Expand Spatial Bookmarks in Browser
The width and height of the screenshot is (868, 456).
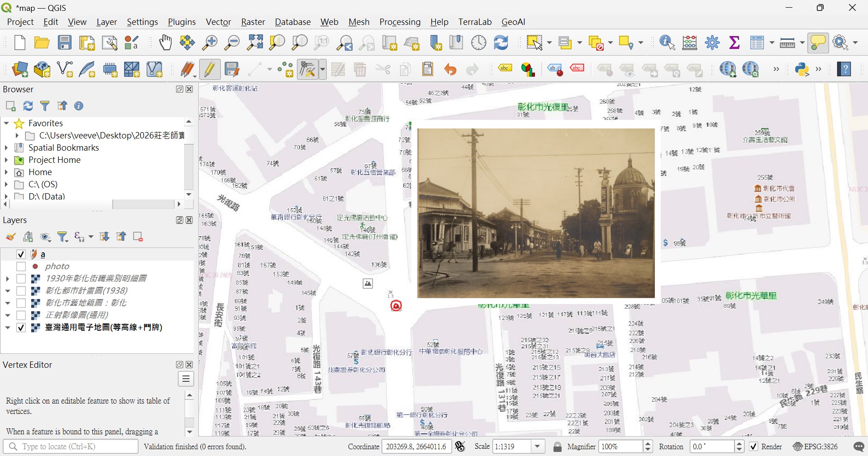click(x=6, y=147)
